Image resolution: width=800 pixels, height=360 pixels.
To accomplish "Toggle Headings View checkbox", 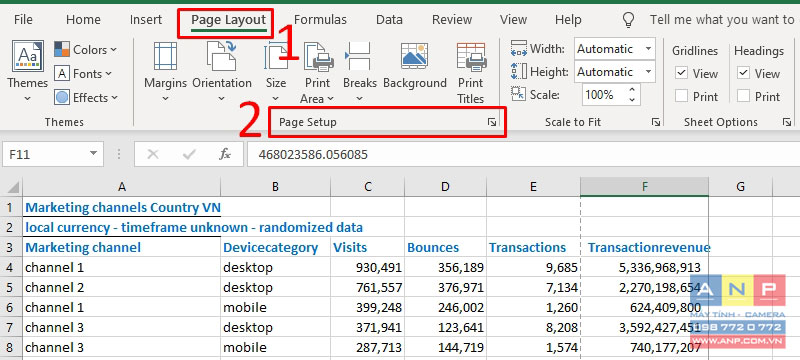I will tap(743, 73).
